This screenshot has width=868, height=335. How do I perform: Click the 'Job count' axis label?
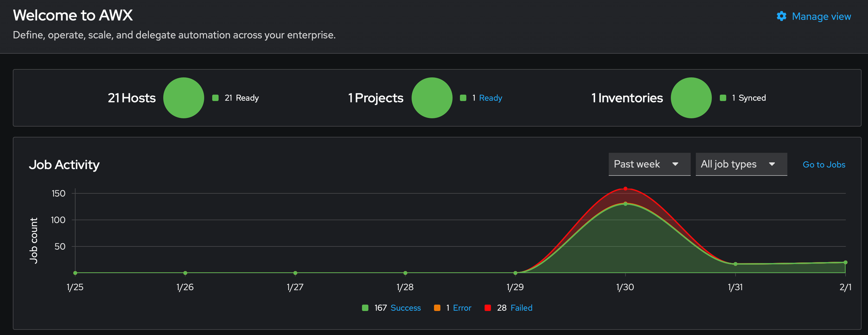click(34, 241)
